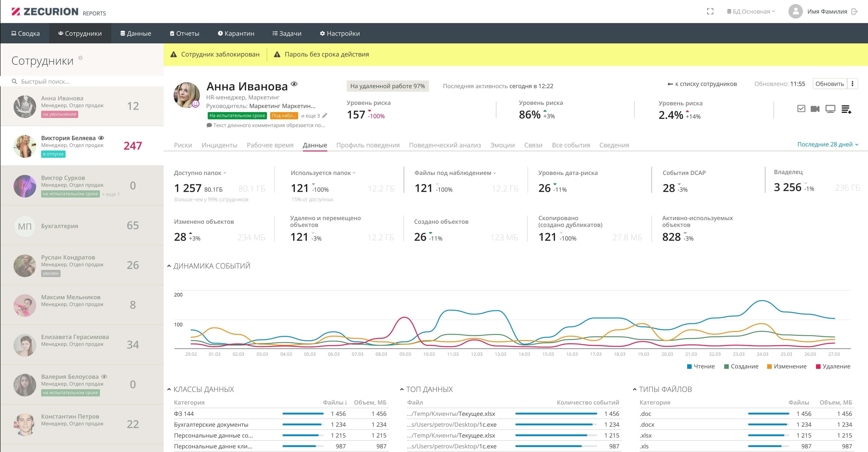
Task: Open the Доступно папок dropdown
Action: (x=200, y=173)
